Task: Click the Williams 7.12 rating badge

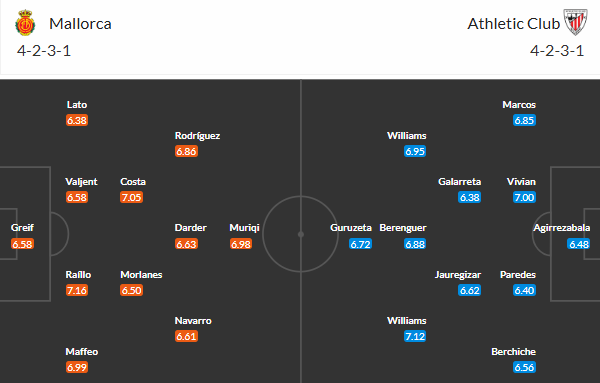Action: [x=415, y=336]
